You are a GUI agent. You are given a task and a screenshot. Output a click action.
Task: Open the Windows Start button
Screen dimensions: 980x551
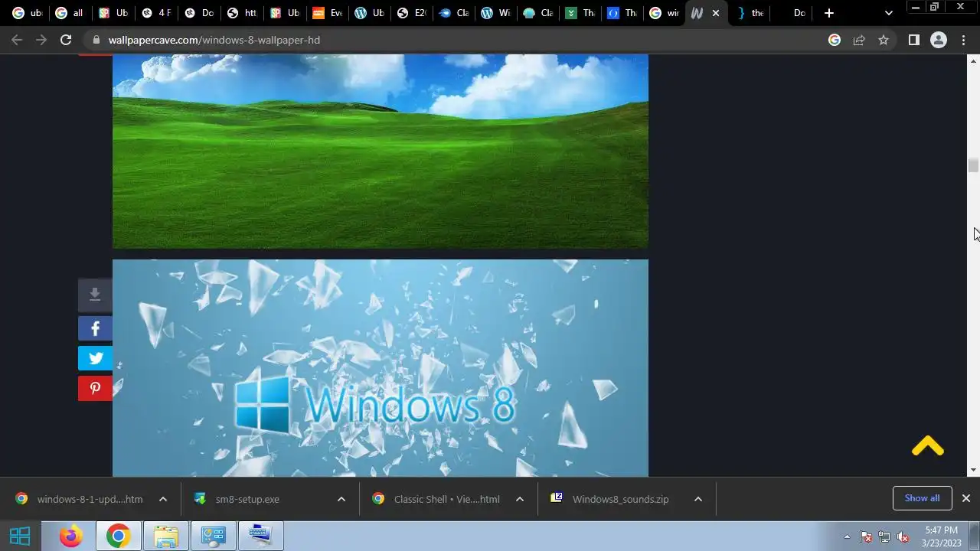(x=20, y=536)
